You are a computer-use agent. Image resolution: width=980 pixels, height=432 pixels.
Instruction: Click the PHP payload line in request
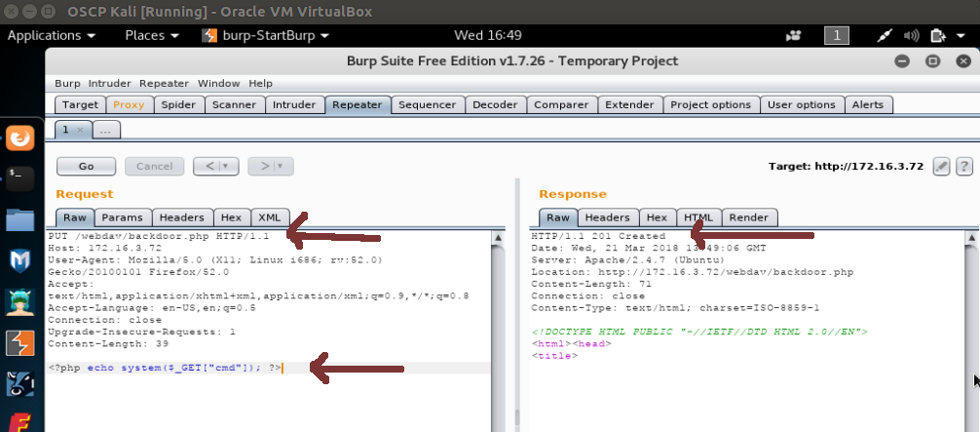pos(165,369)
